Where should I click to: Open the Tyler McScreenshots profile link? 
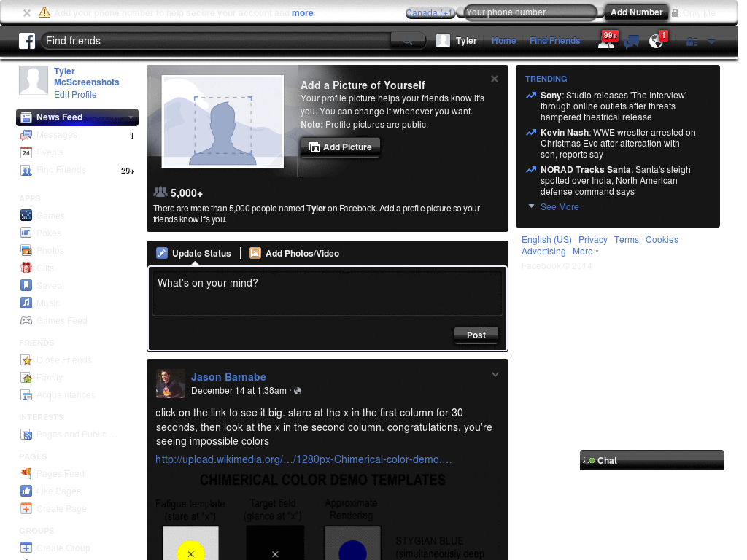tap(86, 77)
